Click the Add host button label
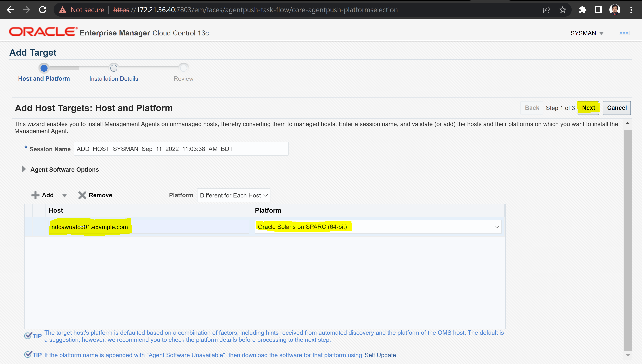This screenshot has width=642, height=364. 48,195
